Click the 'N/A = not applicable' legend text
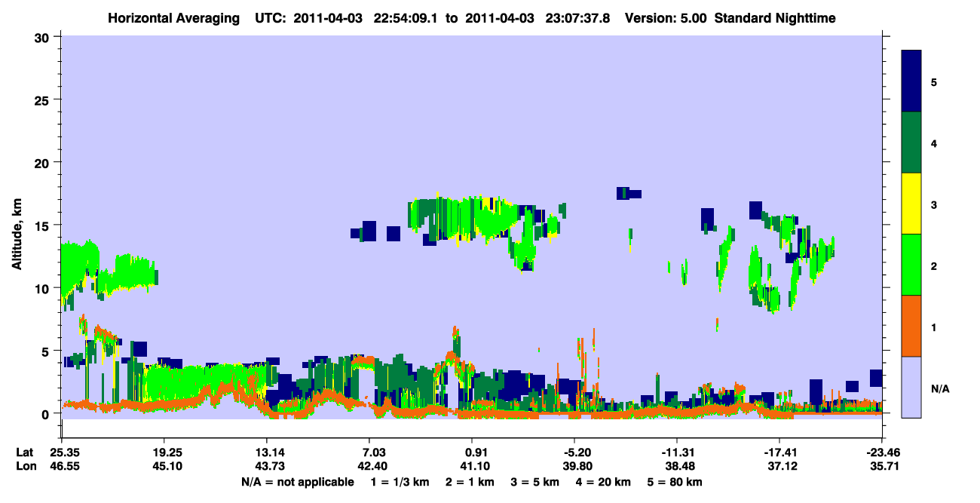The image size is (980, 503). tap(298, 482)
